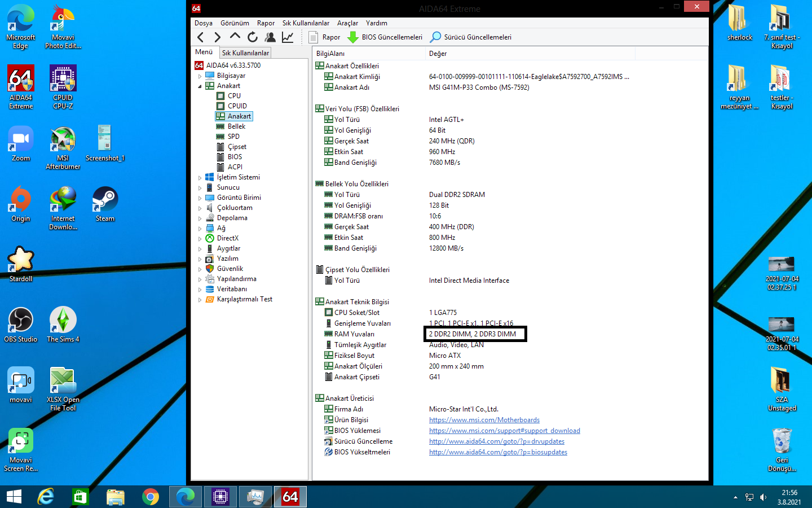This screenshot has width=812, height=508.
Task: Open File Explorer from the taskbar
Action: (116, 497)
